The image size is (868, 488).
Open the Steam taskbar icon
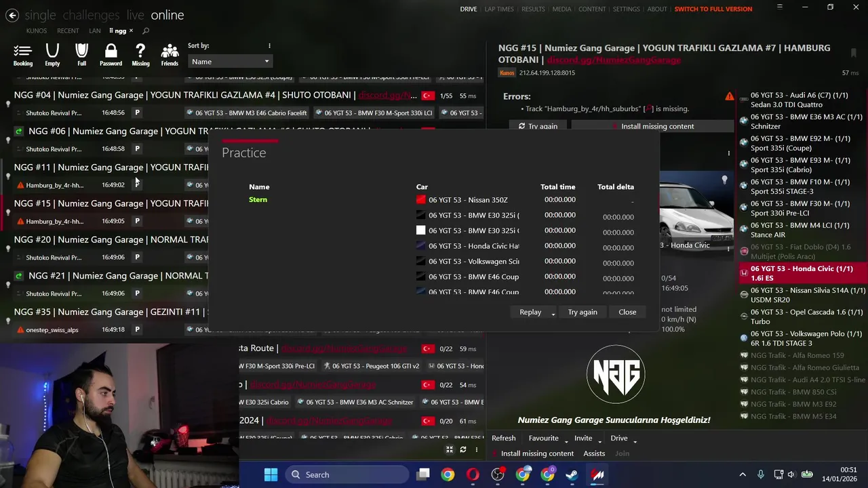pos(572,474)
